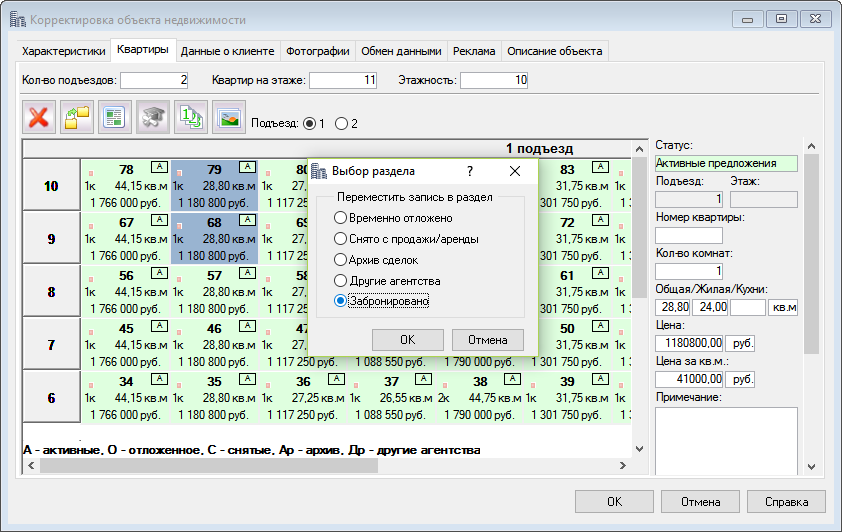This screenshot has width=842, height=532.
Task: Click horizontal scrollbar left arrow under grid
Action: coord(31,465)
